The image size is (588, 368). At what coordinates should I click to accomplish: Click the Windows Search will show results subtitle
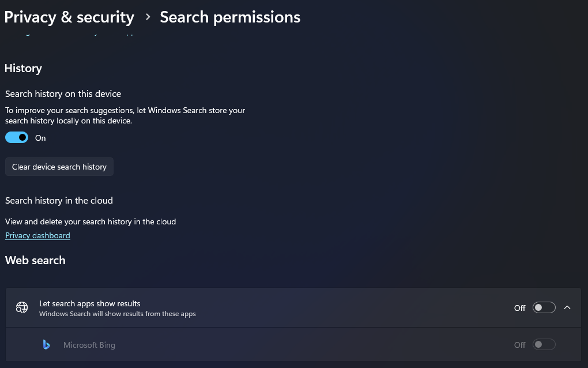[x=118, y=314]
